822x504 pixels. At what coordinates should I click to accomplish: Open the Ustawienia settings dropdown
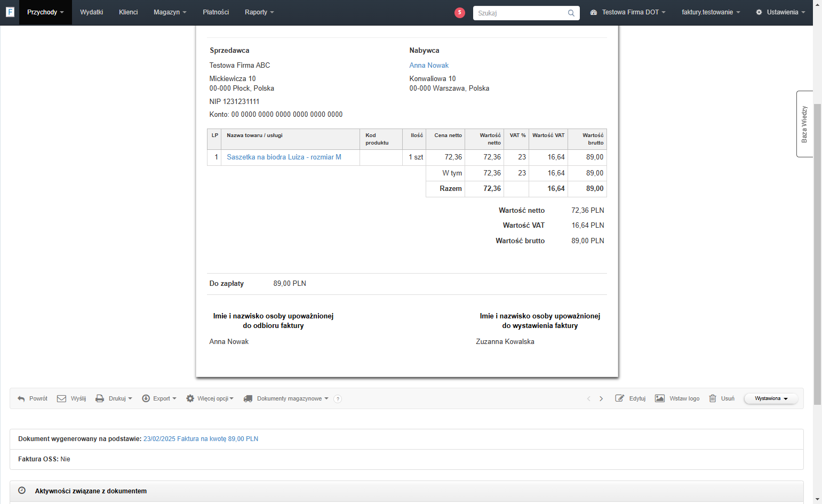tap(780, 12)
